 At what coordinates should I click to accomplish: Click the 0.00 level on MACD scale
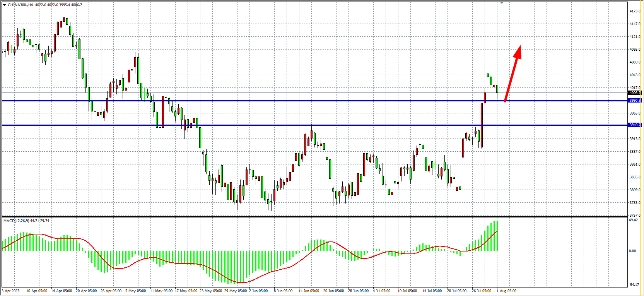pyautogui.click(x=632, y=251)
